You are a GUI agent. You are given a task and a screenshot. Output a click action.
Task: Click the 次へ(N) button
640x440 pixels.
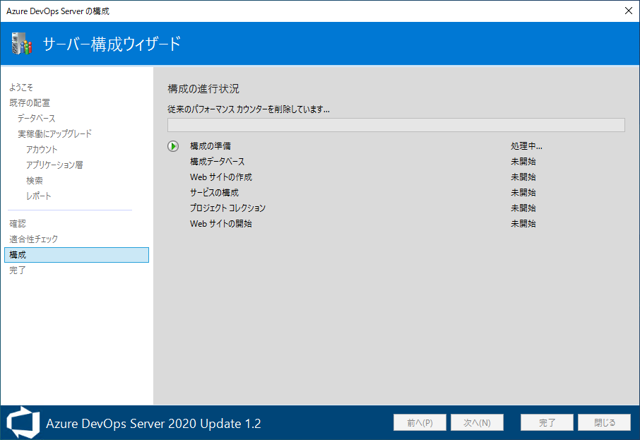coord(477,422)
